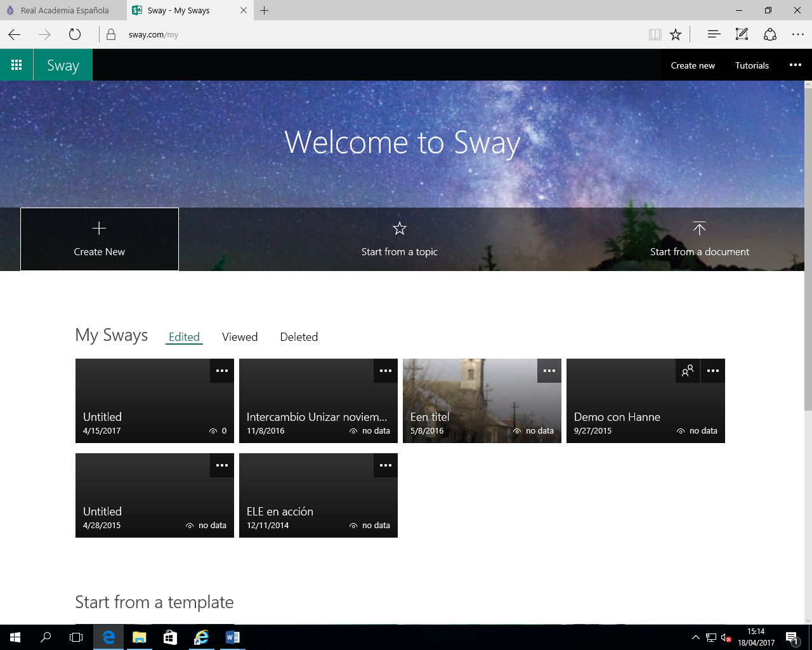Open Edge reading view icon
Screen dimensions: 812x650
coord(655,35)
